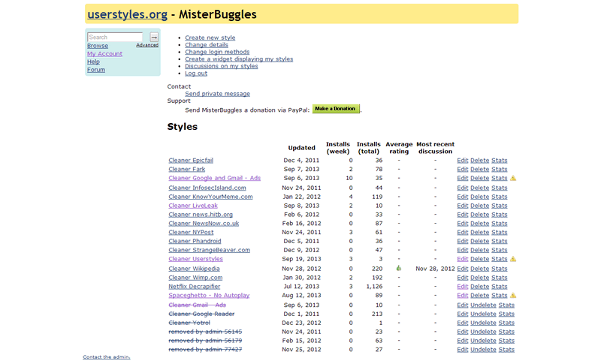The width and height of the screenshot is (601, 364).
Task: Go to Browse in the sidebar
Action: [98, 46]
